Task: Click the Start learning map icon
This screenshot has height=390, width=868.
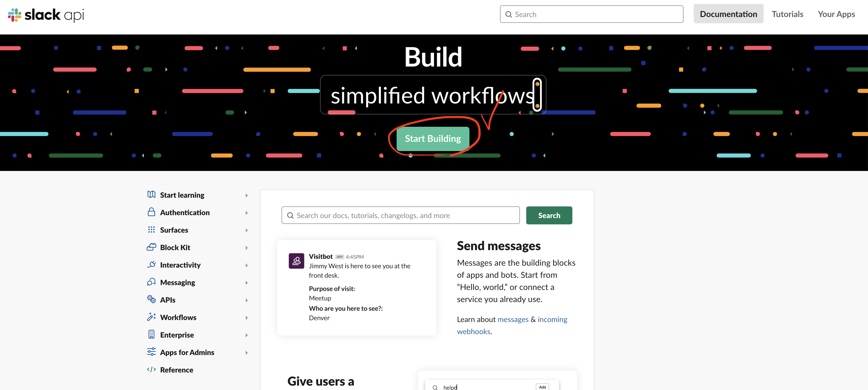Action: [151, 195]
